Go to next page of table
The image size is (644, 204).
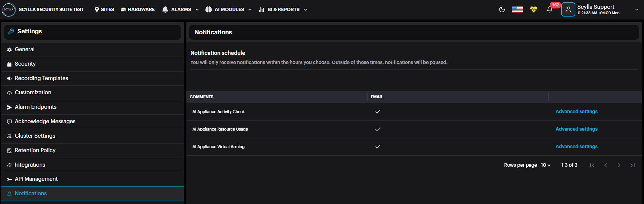619,165
